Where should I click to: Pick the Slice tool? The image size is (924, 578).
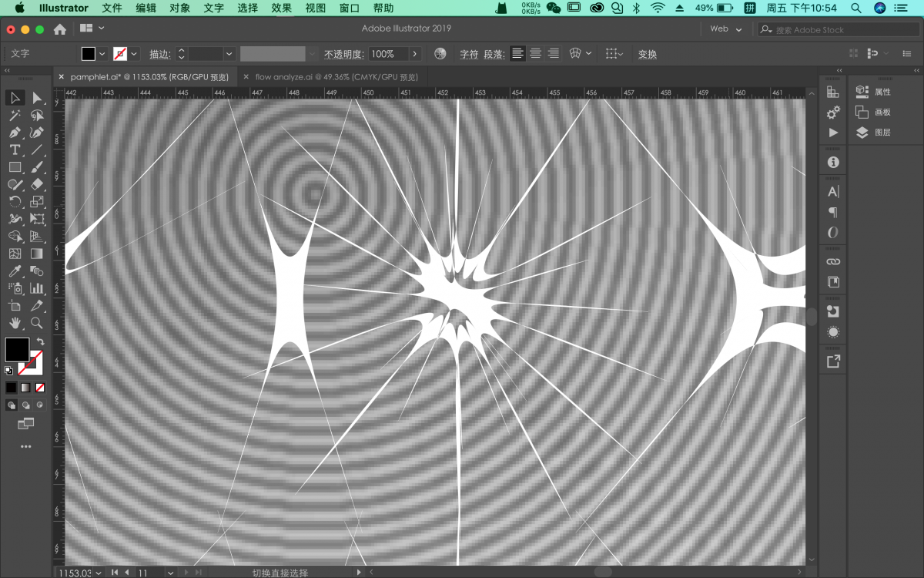pyautogui.click(x=37, y=306)
